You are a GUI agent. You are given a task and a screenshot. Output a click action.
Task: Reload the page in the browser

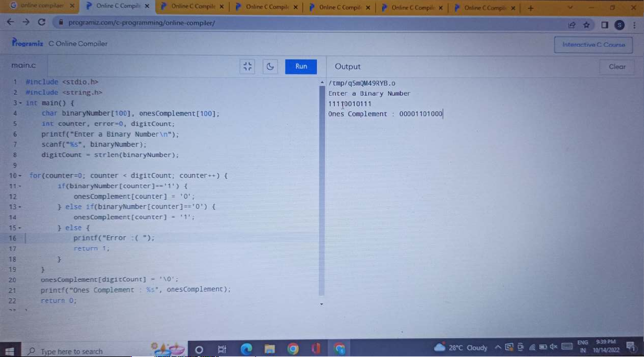click(42, 23)
